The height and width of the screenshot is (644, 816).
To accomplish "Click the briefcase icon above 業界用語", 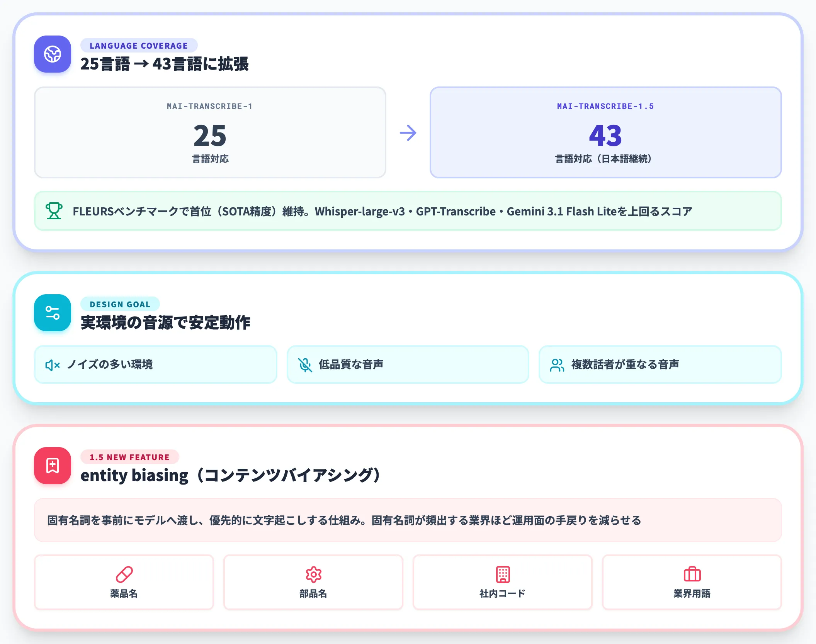I will tap(692, 575).
